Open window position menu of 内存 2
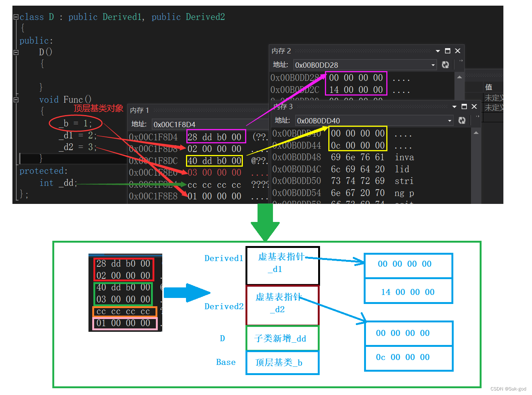 (x=438, y=51)
